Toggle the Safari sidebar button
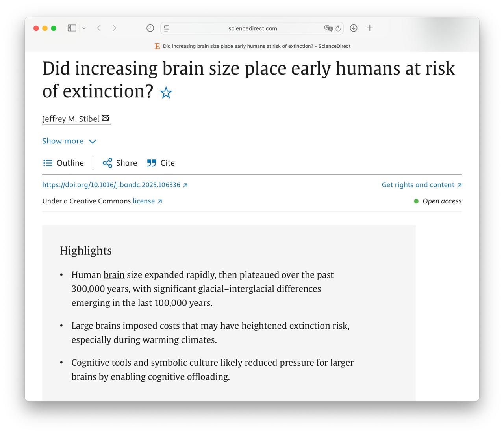The image size is (504, 434). [x=72, y=28]
